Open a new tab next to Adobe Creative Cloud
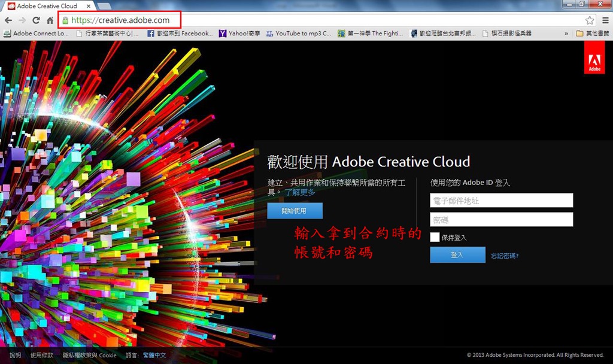Screen dimensions: 613x364 [104, 6]
